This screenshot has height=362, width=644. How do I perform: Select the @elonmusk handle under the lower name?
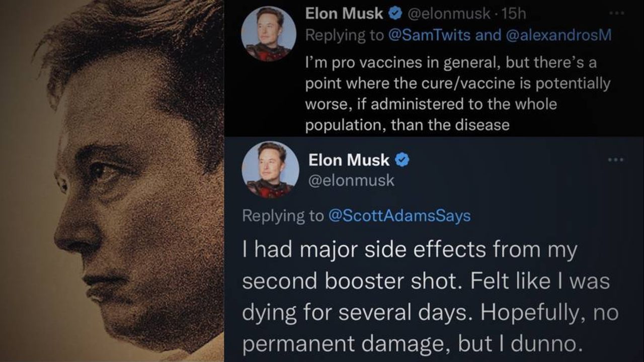pyautogui.click(x=351, y=180)
